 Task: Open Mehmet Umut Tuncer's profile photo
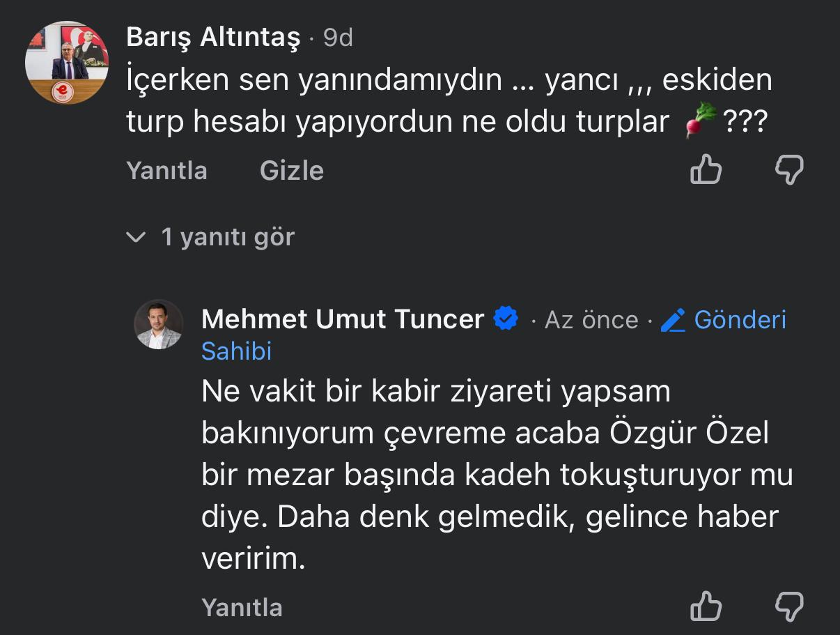pos(159,325)
